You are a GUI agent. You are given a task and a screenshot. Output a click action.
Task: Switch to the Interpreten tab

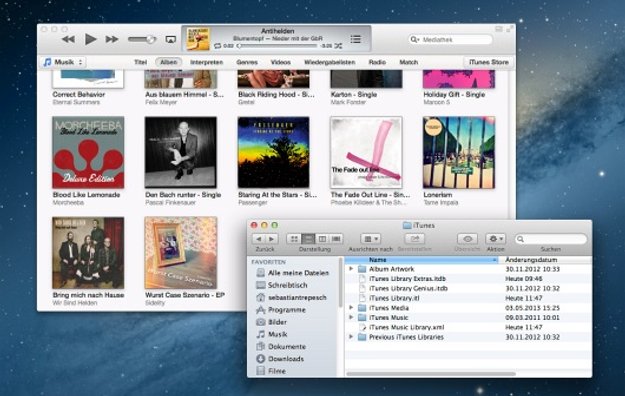[206, 62]
